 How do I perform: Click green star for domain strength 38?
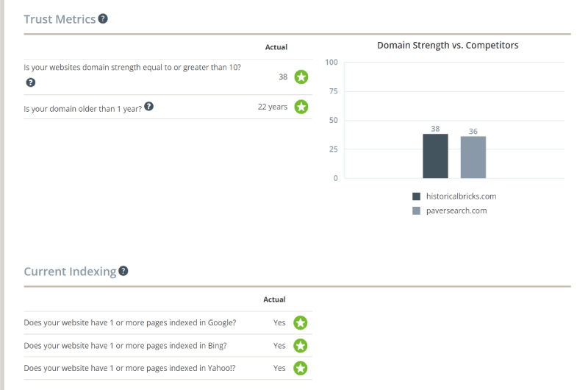pos(301,77)
